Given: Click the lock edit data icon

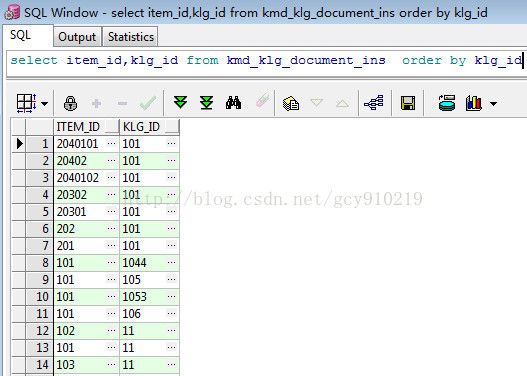Looking at the screenshot, I should point(71,103).
